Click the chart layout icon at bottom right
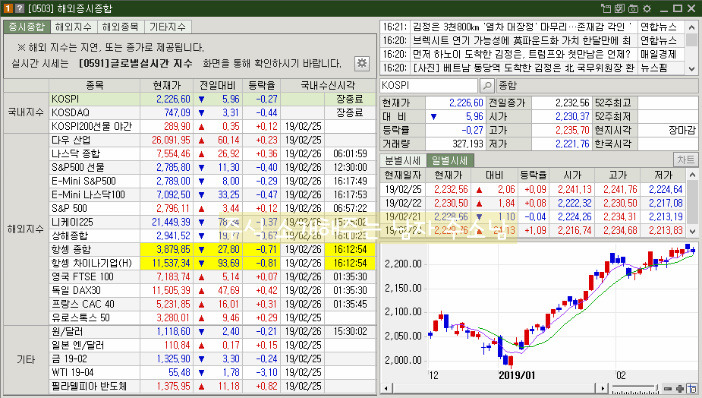This screenshot has width=702, height=398. point(692,389)
